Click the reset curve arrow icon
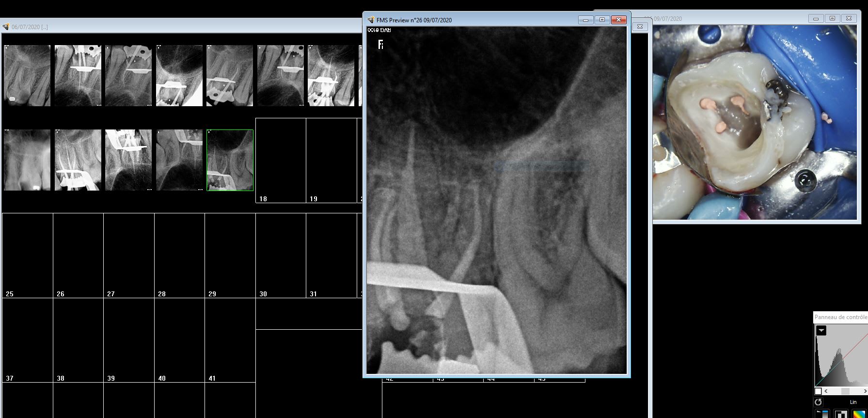The height and width of the screenshot is (418, 868). pos(818,402)
